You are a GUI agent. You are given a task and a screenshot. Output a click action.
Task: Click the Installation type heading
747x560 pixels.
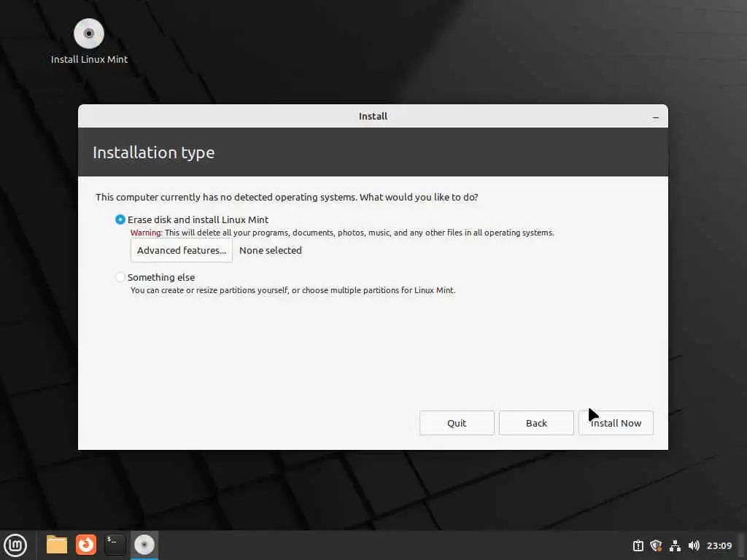pyautogui.click(x=153, y=152)
